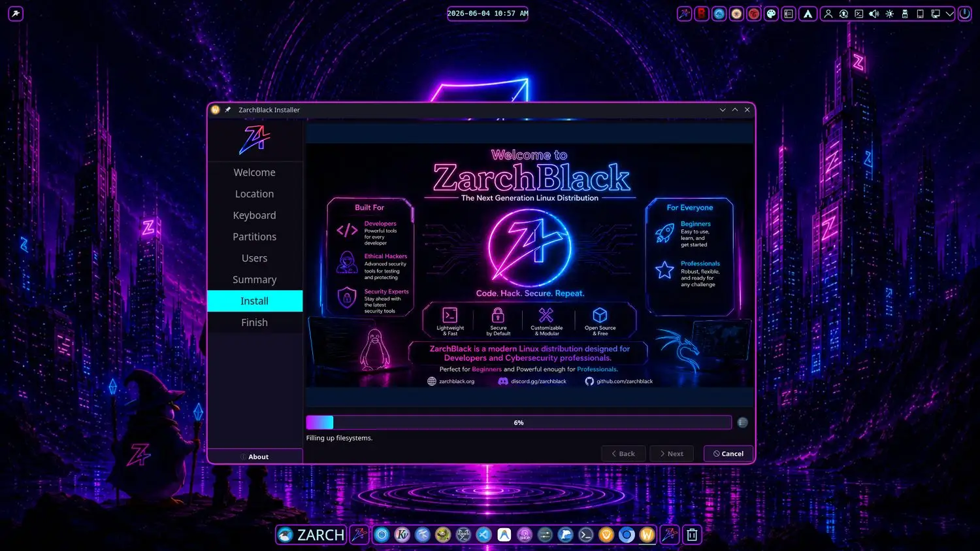This screenshot has height=551, width=980.
Task: Open the terminal icon in the dock
Action: tap(586, 535)
